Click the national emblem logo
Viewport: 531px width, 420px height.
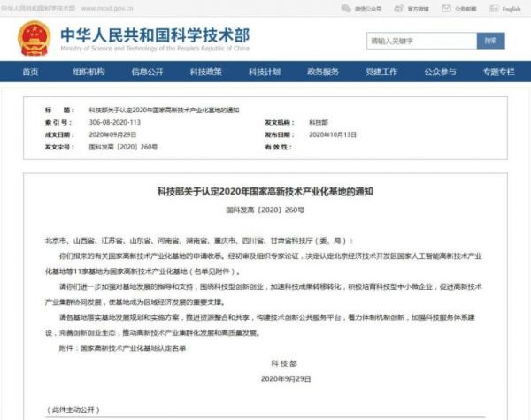tap(35, 38)
